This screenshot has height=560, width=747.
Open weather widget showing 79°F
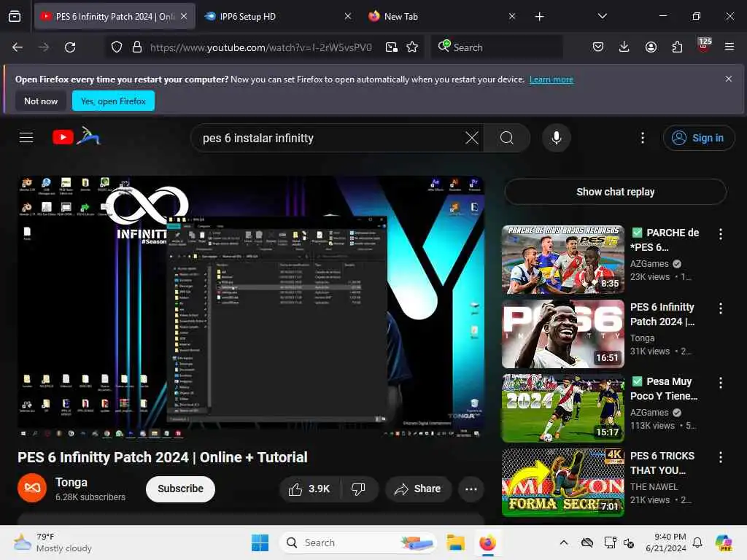pyautogui.click(x=53, y=542)
